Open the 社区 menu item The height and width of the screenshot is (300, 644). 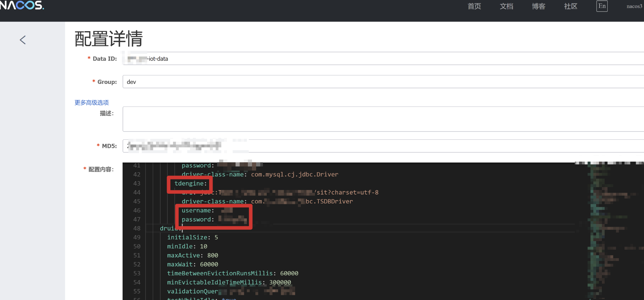[571, 6]
